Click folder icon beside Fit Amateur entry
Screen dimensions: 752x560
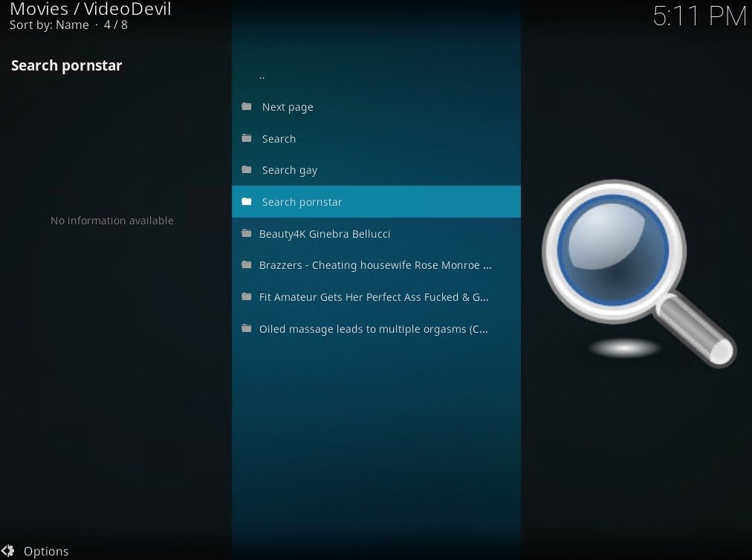(247, 297)
